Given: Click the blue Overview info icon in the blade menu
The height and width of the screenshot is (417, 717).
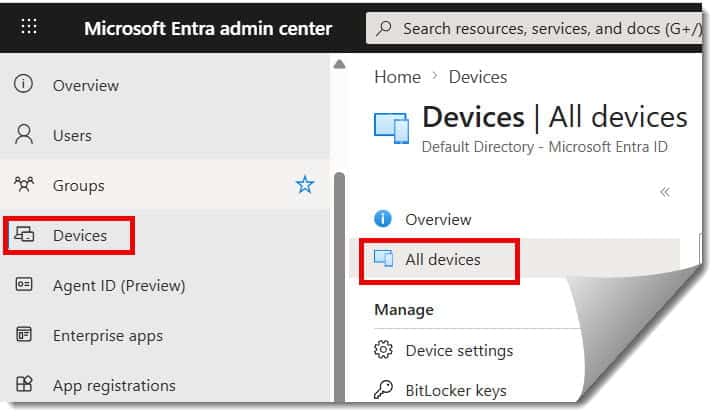Looking at the screenshot, I should click(x=383, y=219).
